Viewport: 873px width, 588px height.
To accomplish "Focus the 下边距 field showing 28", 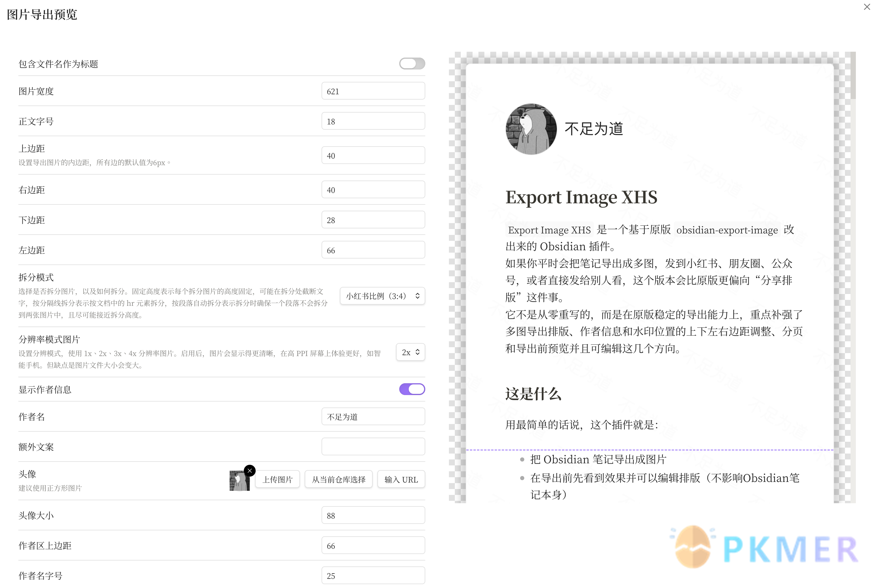I will (x=373, y=220).
